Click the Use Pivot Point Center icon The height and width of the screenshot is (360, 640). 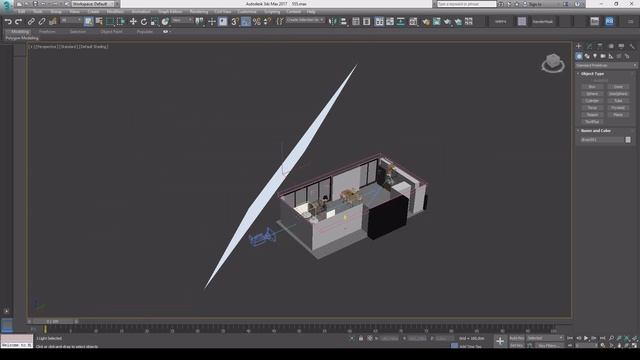(x=200, y=22)
